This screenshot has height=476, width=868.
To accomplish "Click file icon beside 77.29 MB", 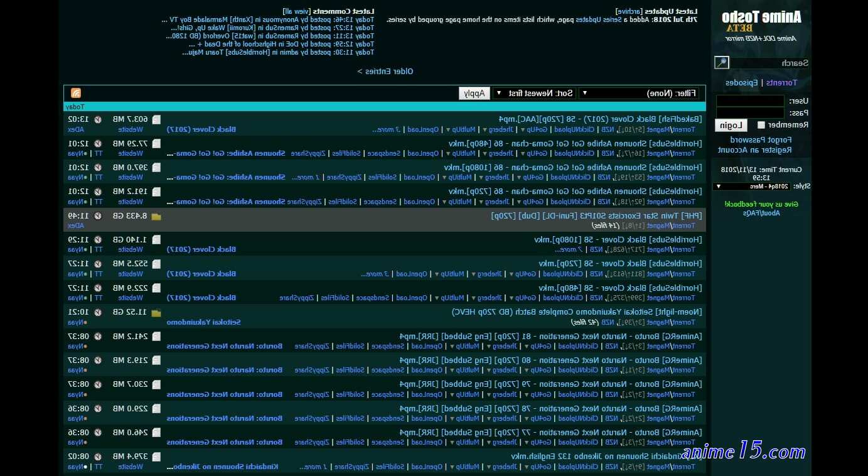I will [x=156, y=143].
